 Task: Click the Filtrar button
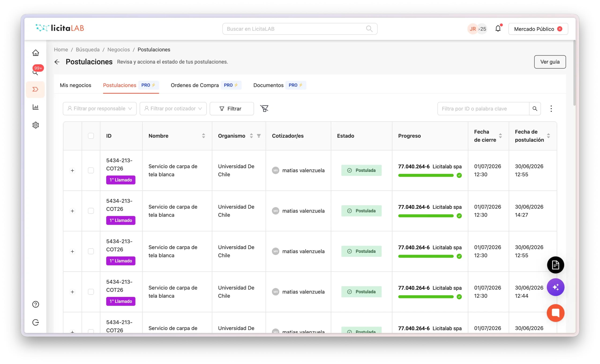click(232, 109)
